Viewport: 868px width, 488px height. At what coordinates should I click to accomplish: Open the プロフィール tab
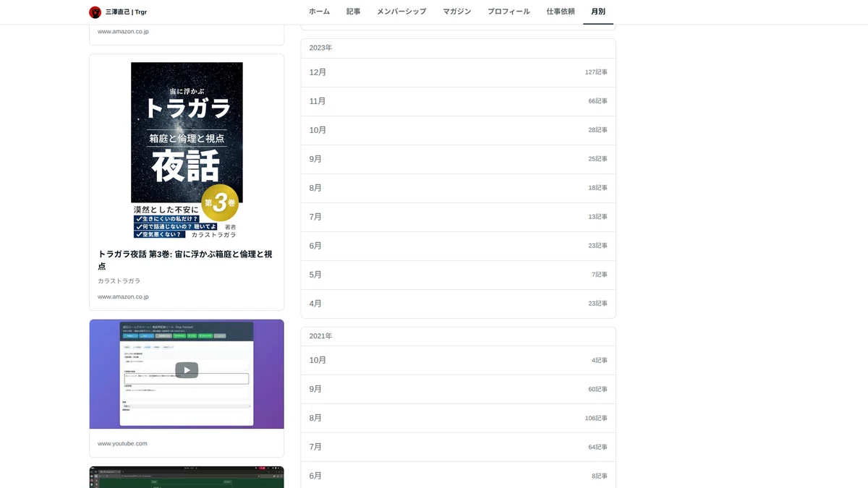[509, 12]
